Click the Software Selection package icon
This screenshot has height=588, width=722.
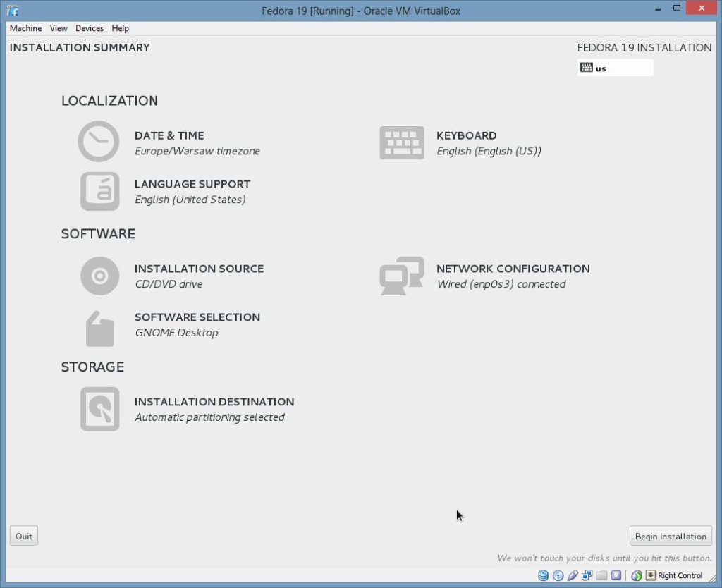tap(100, 329)
